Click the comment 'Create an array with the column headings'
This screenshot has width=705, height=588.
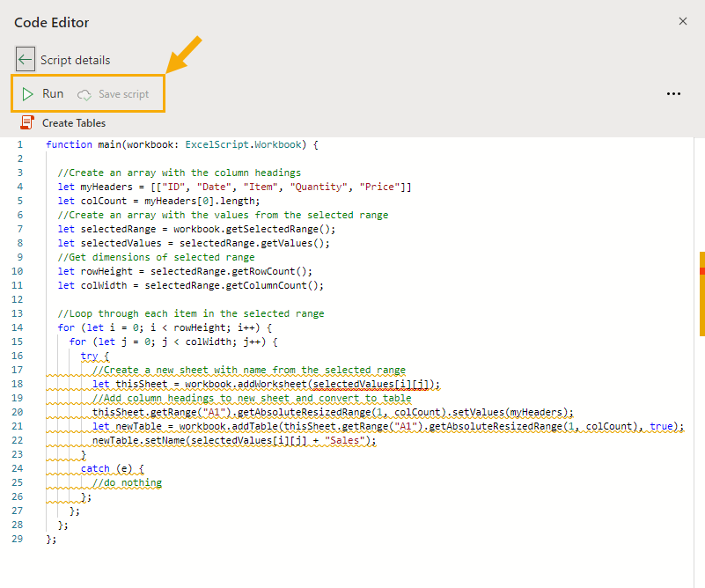(x=180, y=173)
